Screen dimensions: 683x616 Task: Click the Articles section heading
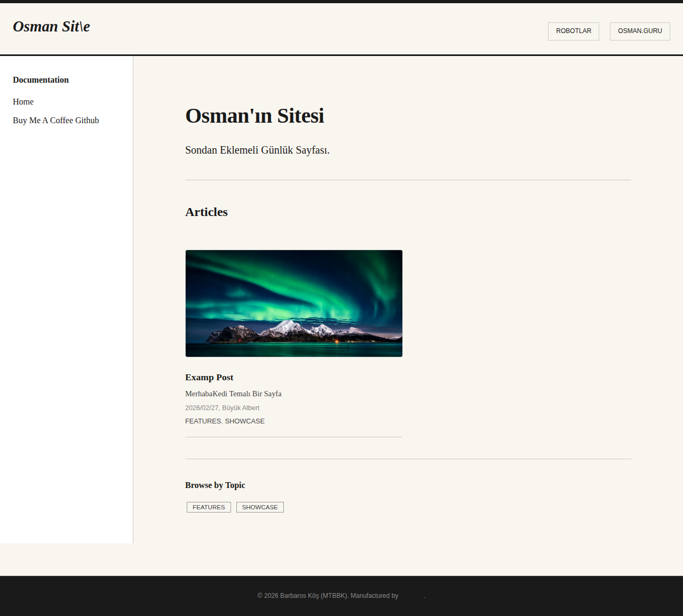click(207, 212)
